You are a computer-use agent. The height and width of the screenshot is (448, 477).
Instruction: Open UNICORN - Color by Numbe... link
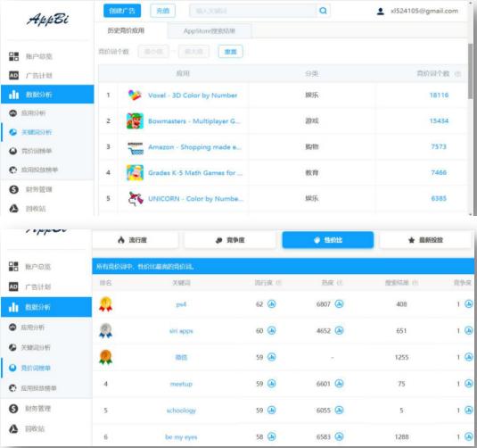tap(195, 199)
